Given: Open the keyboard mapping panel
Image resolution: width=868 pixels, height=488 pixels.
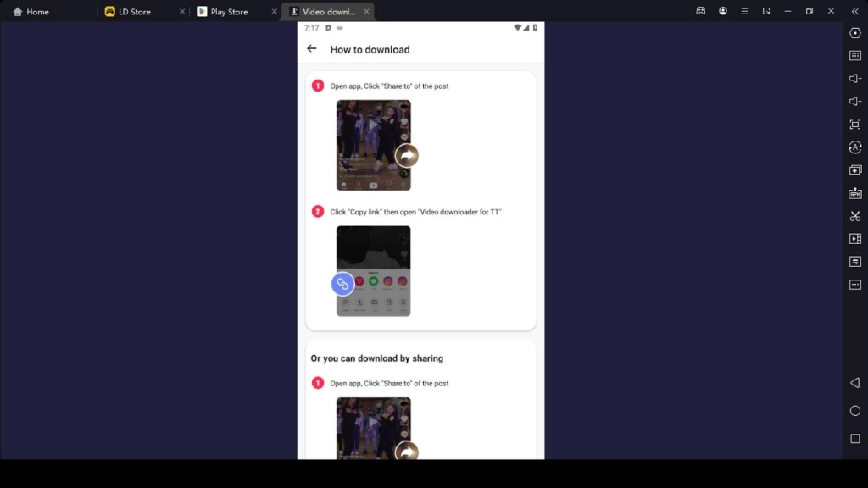Looking at the screenshot, I should pyautogui.click(x=855, y=56).
